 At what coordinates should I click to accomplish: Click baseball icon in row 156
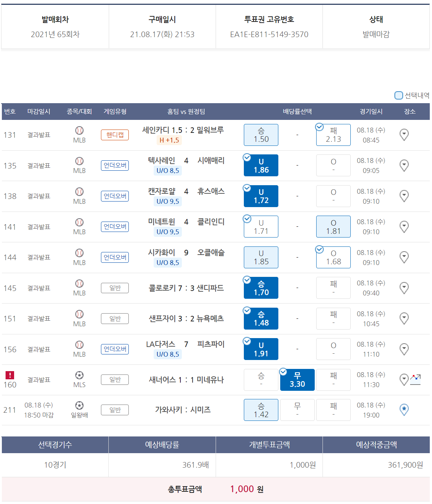pyautogui.click(x=79, y=344)
